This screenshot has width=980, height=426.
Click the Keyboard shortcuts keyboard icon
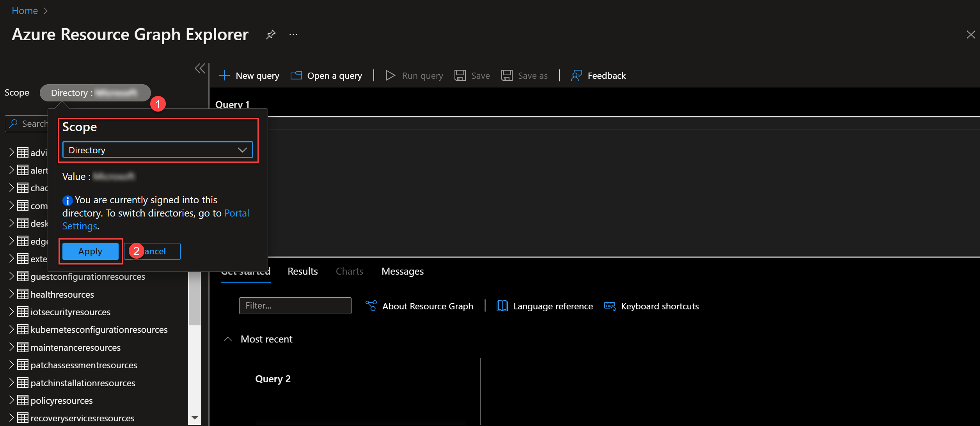click(x=610, y=306)
